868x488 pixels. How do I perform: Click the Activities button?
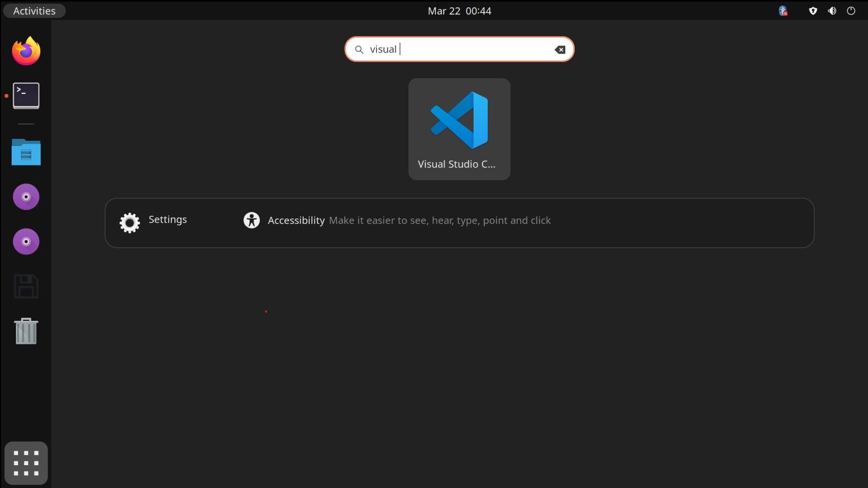[x=33, y=11]
